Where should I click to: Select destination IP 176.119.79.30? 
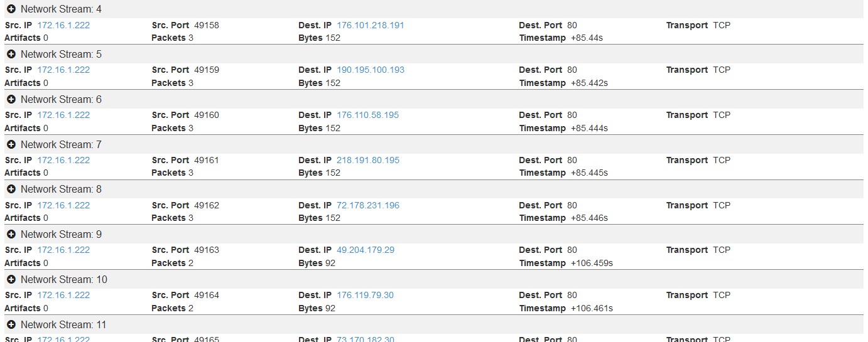[366, 296]
